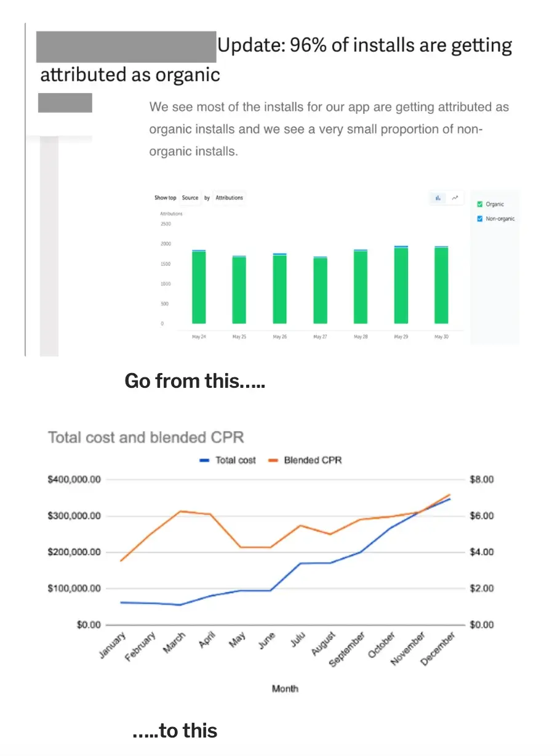Image resolution: width=560 pixels, height=756 pixels.
Task: Click the redacted username block before Update
Action: point(126,47)
